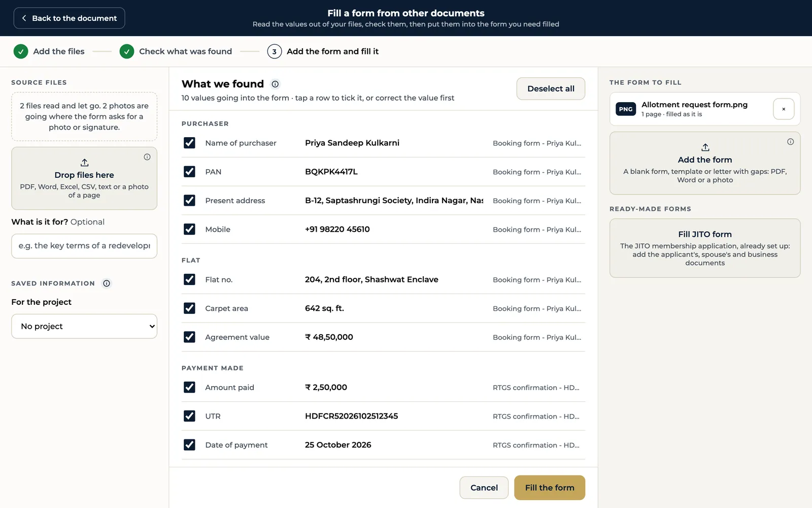The height and width of the screenshot is (508, 812).
Task: Click the info icon beside What we found
Action: point(275,84)
